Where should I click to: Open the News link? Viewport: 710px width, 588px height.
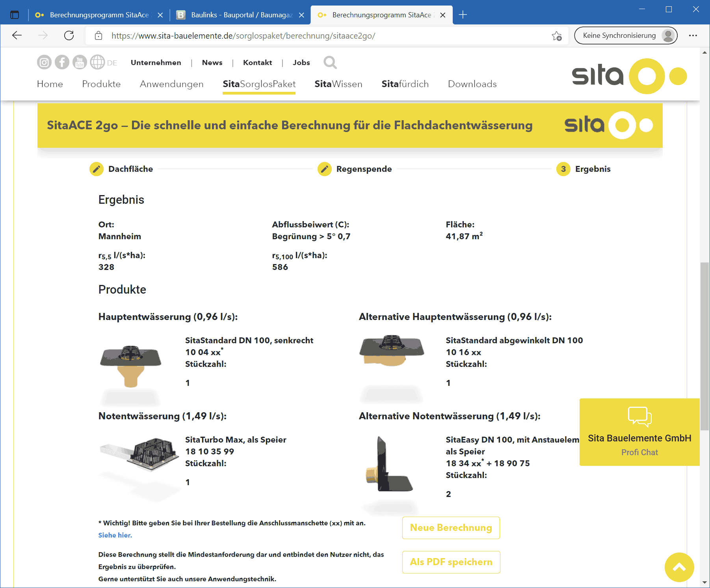[x=212, y=63]
